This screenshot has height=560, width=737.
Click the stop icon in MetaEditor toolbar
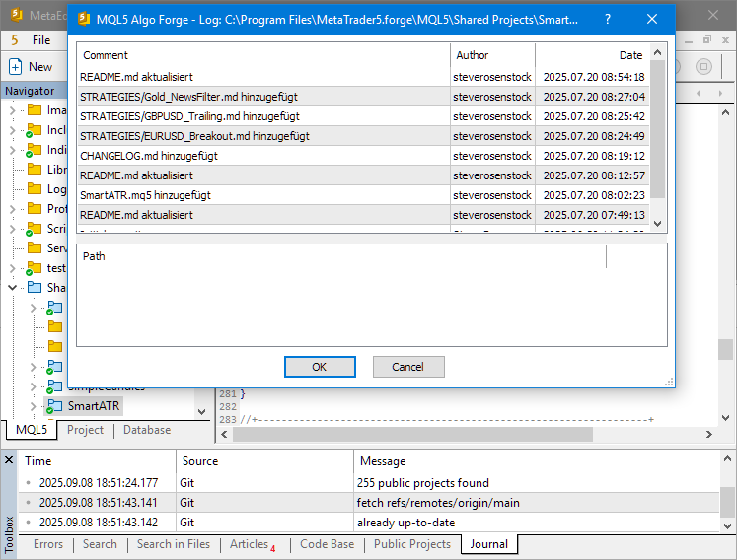(x=703, y=67)
